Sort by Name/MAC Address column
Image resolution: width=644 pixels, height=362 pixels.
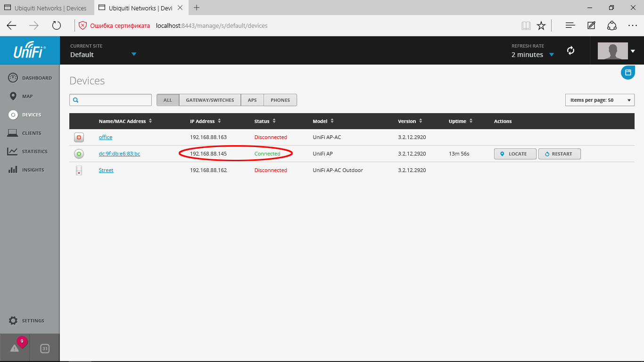pos(125,121)
